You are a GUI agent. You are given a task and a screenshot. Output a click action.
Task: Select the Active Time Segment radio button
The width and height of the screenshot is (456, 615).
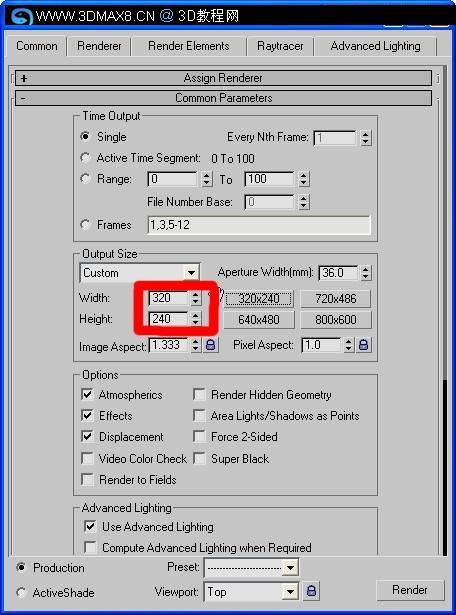tap(85, 158)
